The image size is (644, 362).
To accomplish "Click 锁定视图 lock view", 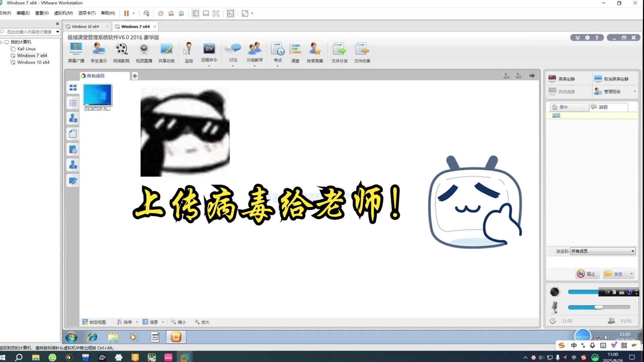I will tap(94, 322).
